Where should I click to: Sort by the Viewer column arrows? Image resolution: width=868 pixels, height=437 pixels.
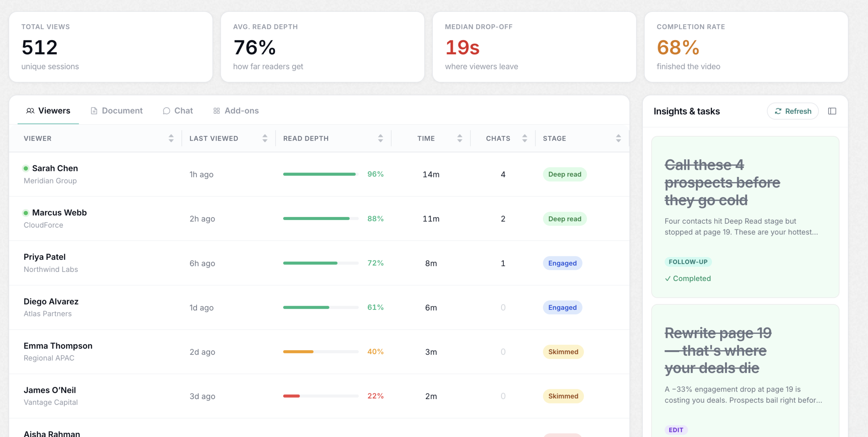click(x=171, y=138)
